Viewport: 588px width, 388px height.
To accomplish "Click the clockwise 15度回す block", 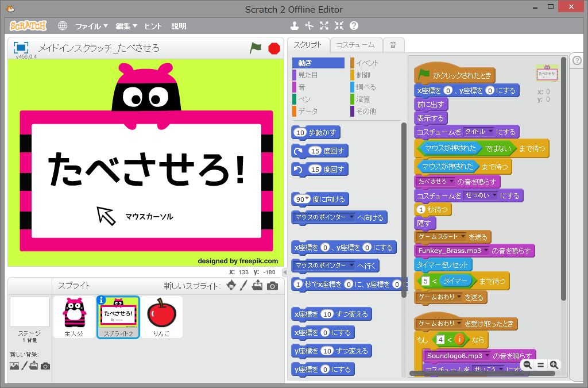I will click(x=320, y=151).
